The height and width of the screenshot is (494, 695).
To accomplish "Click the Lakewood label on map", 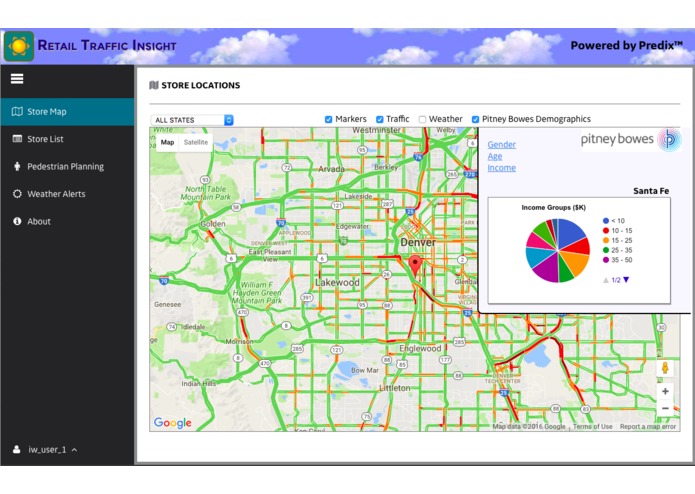I will click(x=337, y=282).
